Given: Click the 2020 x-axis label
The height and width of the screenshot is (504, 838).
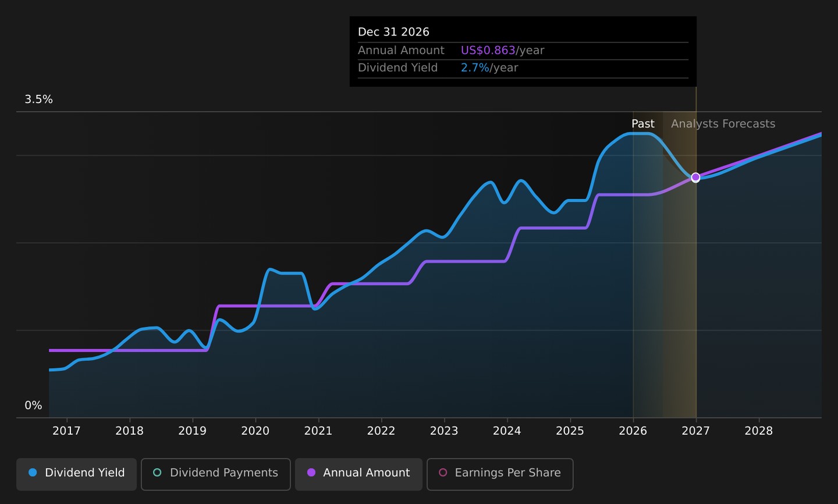Looking at the screenshot, I should pos(255,431).
